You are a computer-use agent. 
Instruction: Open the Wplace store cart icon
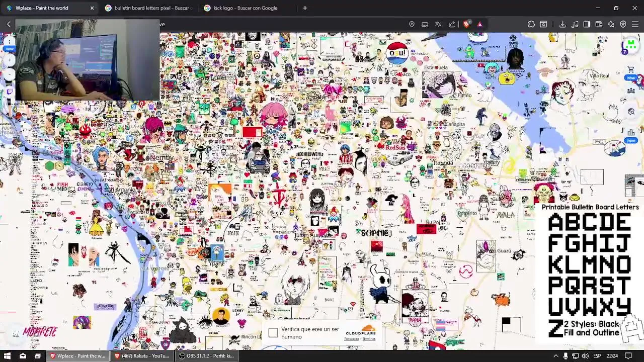[631, 69]
